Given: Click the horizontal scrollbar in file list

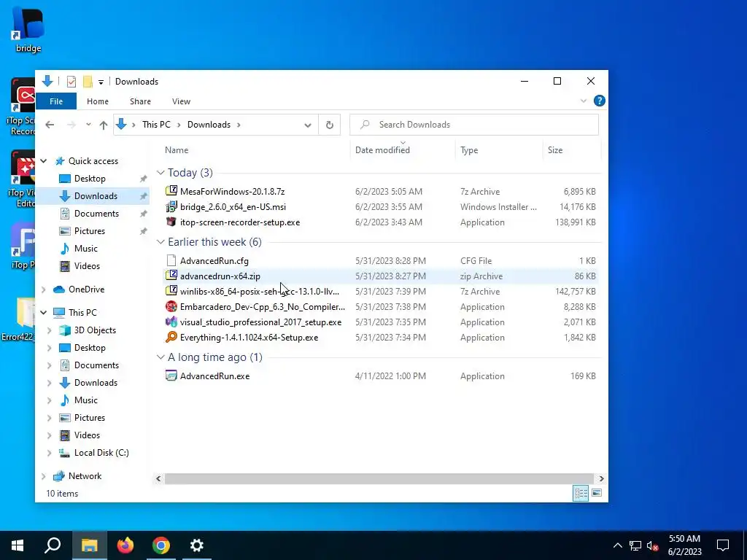Looking at the screenshot, I should (379, 478).
